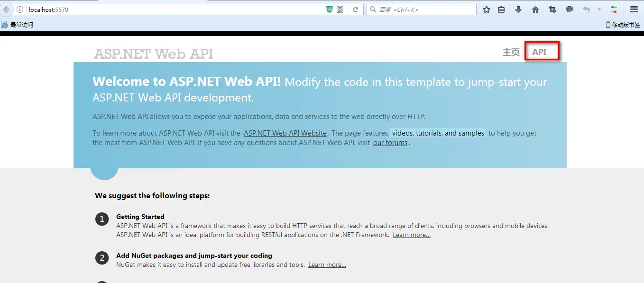
Task: Open the hamburger menu
Action: coord(634,9)
